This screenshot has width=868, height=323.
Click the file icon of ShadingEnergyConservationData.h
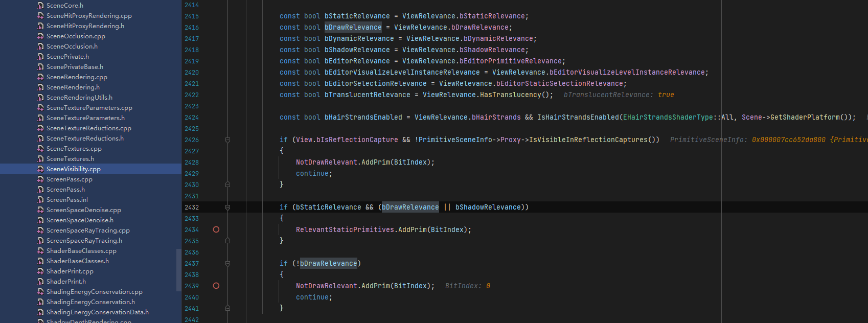click(x=40, y=312)
